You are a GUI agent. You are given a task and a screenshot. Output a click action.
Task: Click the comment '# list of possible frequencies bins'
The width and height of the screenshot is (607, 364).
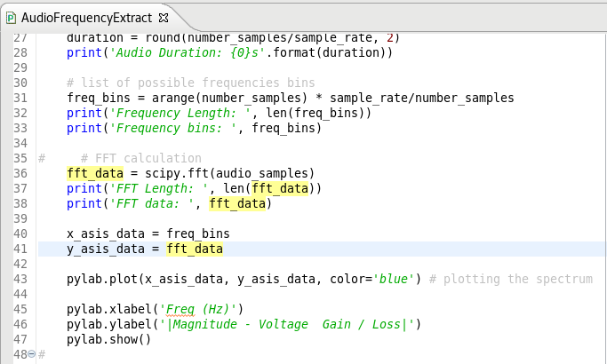(x=191, y=83)
